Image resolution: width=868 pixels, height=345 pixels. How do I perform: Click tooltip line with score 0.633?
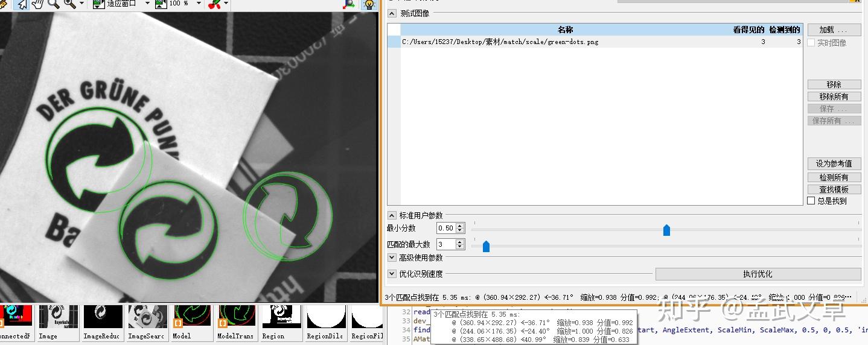(x=540, y=340)
